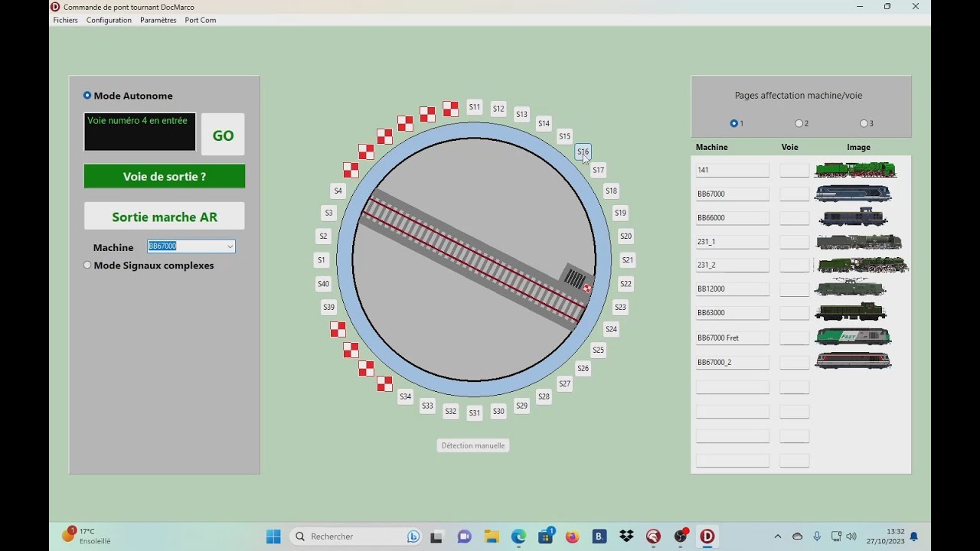
Task: Switch to affectation page 2
Action: [799, 123]
